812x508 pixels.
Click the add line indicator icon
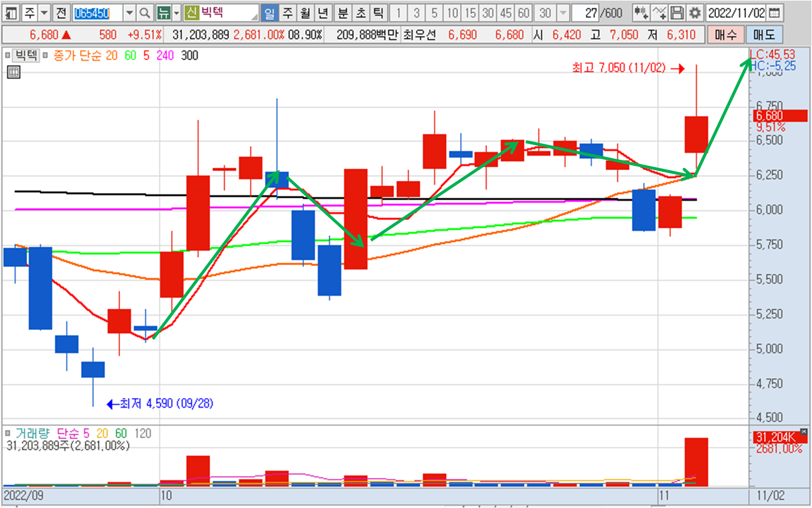[659, 13]
